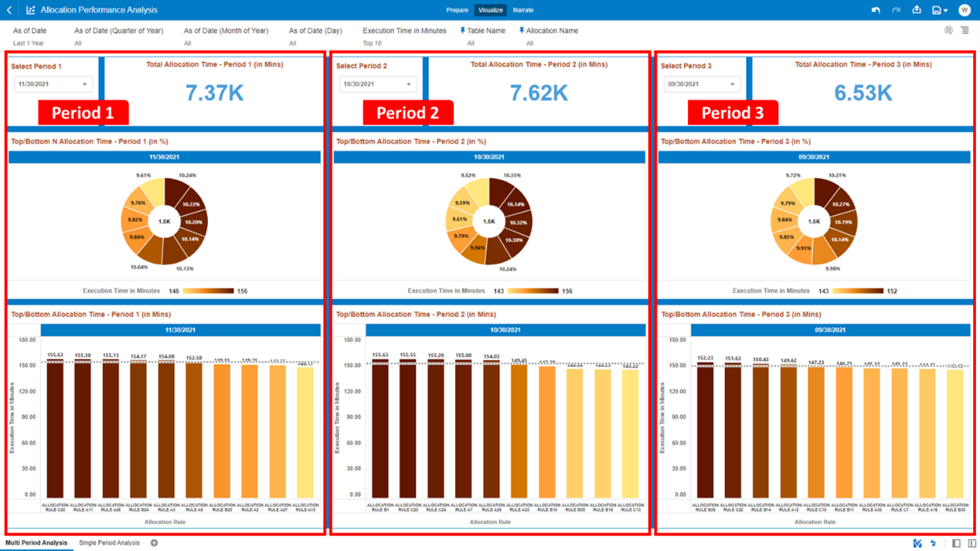Click the Allocation Performance Analysis title
The width and height of the screenshot is (980, 551).
point(99,10)
